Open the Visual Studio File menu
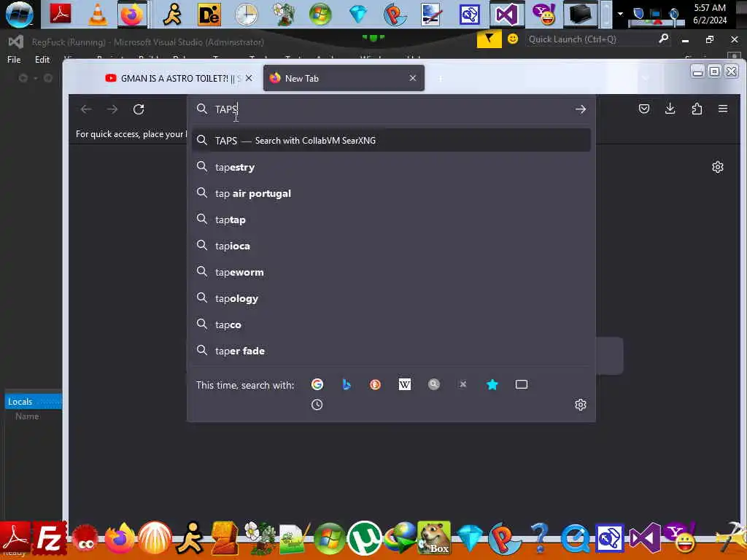Screen dimensions: 747x560 click(14, 60)
